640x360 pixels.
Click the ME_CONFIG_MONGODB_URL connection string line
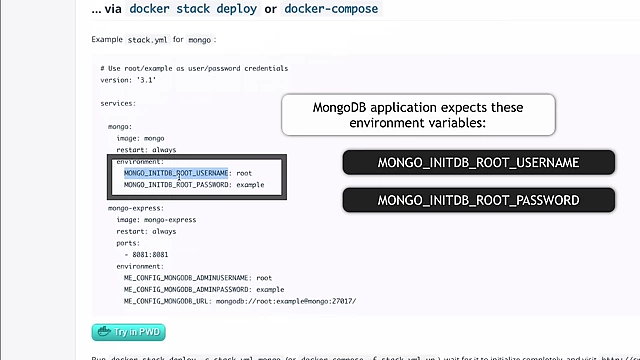coord(240,301)
